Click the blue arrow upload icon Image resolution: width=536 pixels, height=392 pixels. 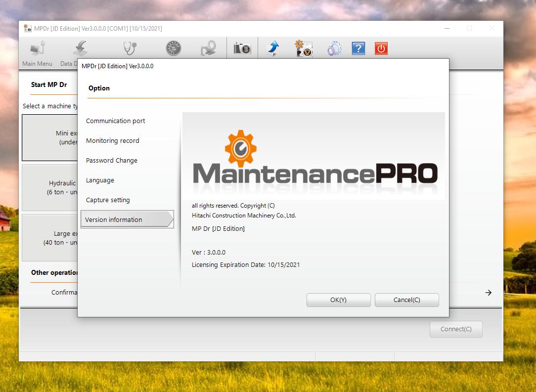tap(273, 48)
